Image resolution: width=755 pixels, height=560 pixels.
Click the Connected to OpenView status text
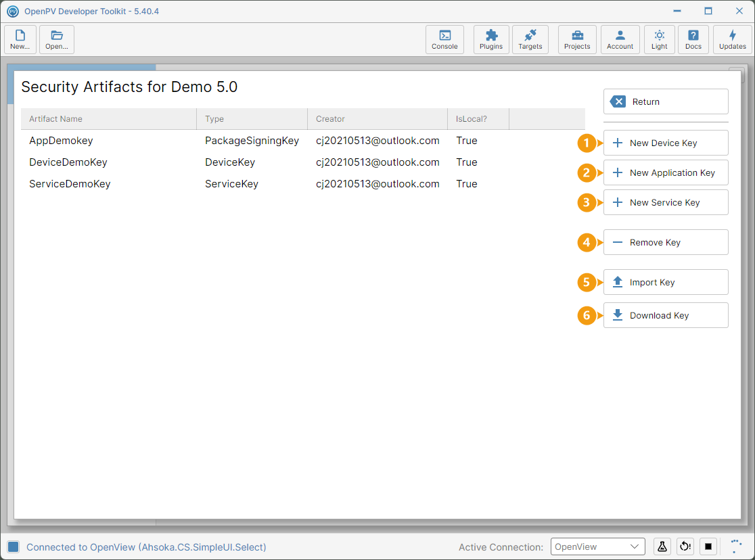[x=146, y=547]
